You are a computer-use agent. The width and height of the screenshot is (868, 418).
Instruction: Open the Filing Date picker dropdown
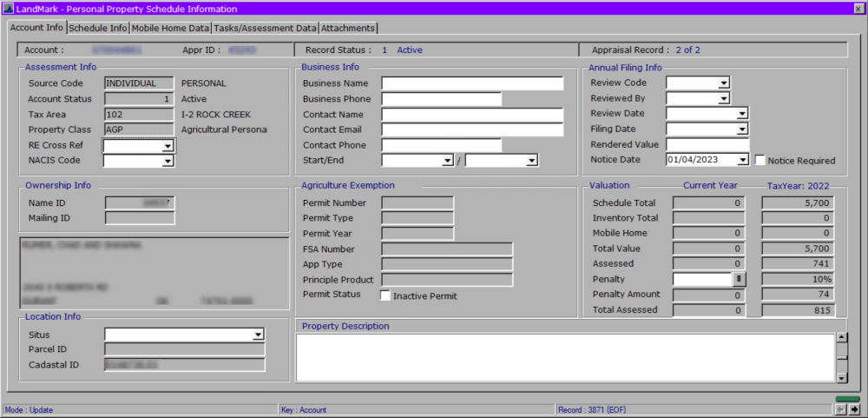[x=742, y=129]
